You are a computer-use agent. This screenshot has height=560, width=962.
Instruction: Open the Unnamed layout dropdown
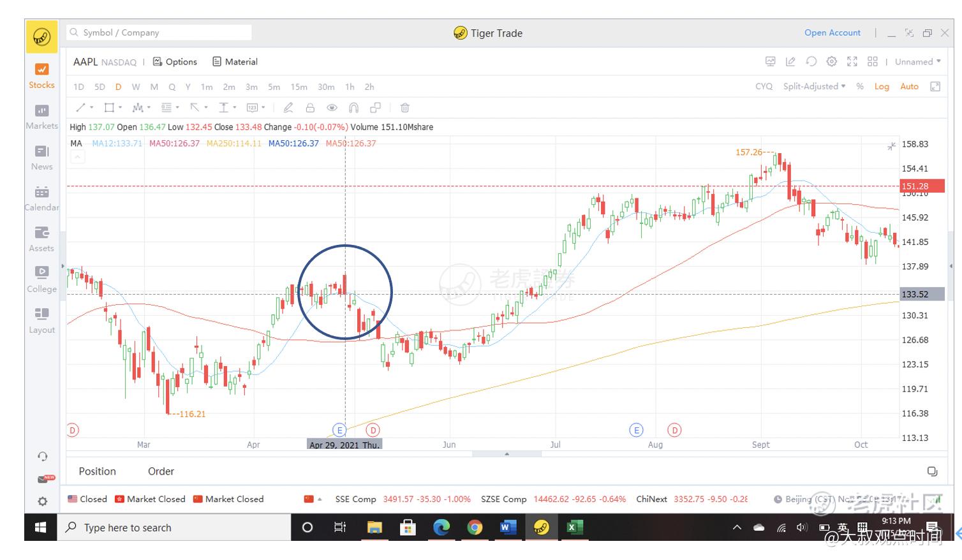tap(917, 62)
